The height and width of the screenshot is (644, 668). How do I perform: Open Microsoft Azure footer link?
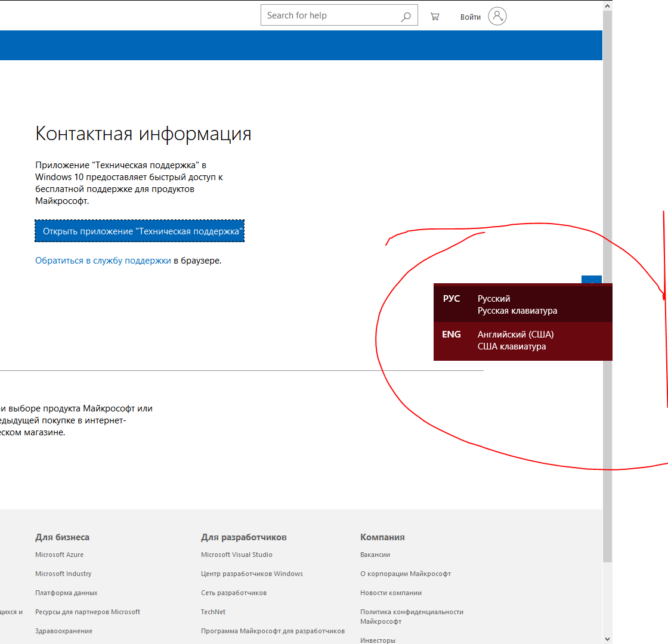pyautogui.click(x=59, y=555)
